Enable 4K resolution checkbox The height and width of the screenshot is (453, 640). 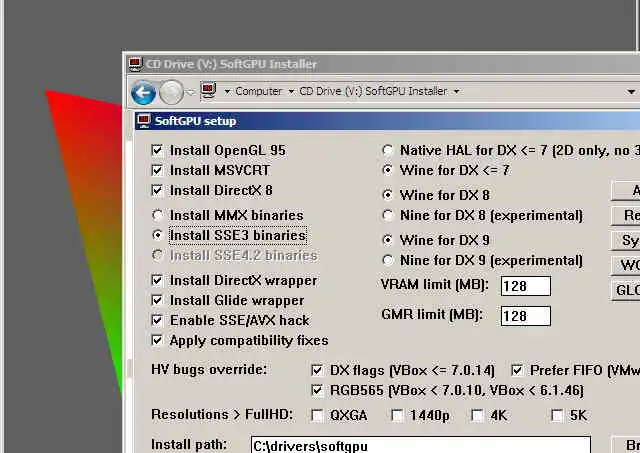coord(477,415)
